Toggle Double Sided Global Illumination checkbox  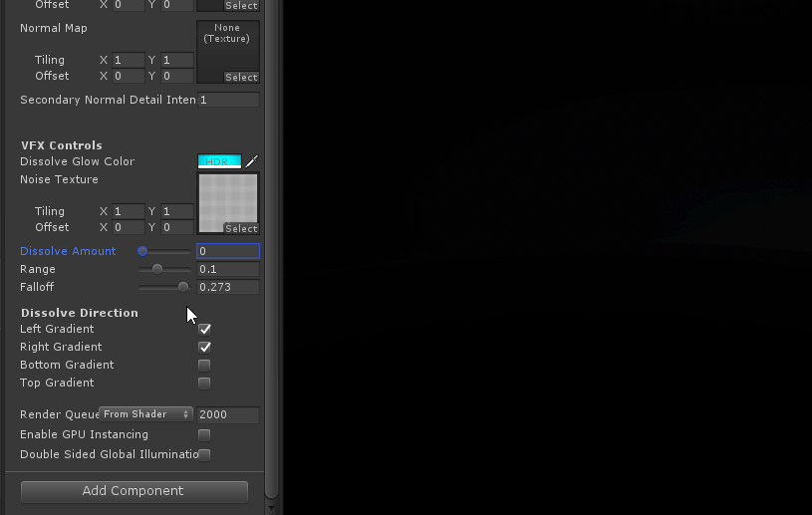204,455
